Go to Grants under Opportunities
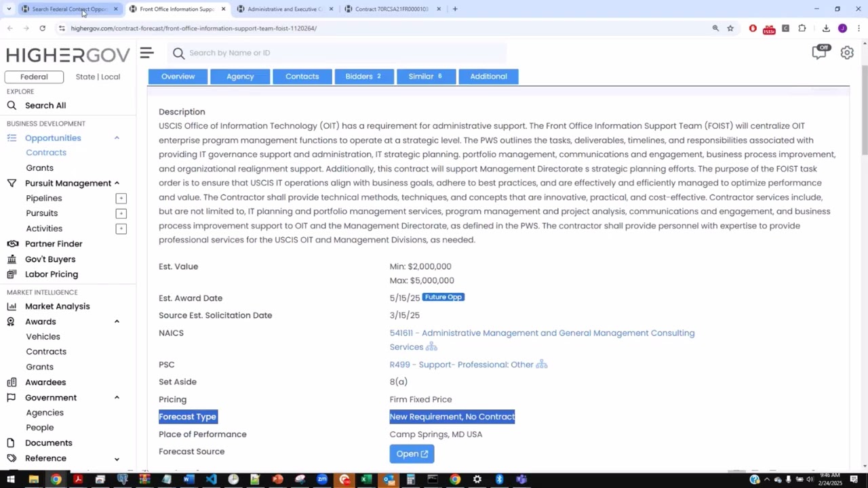Image resolution: width=868 pixels, height=488 pixels. click(39, 168)
